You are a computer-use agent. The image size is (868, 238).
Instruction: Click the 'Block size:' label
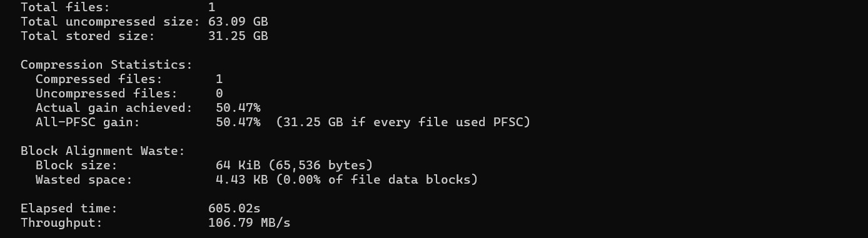pyautogui.click(x=76, y=165)
